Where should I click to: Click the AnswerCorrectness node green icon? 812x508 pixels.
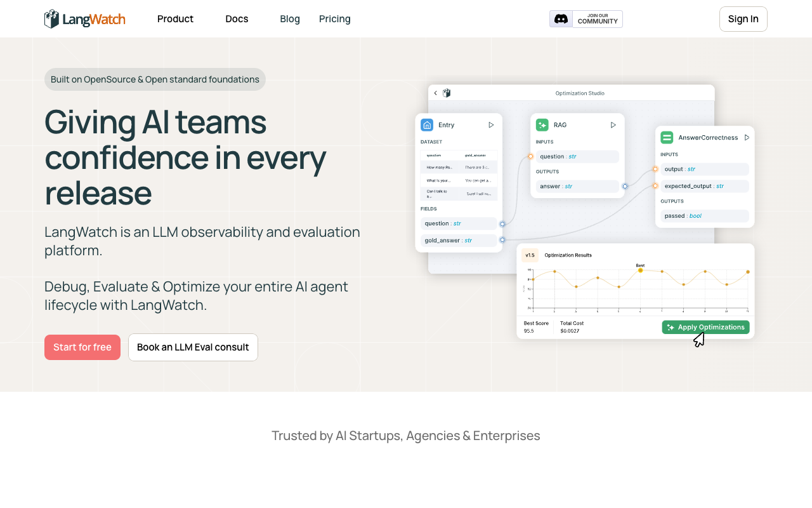pyautogui.click(x=667, y=137)
